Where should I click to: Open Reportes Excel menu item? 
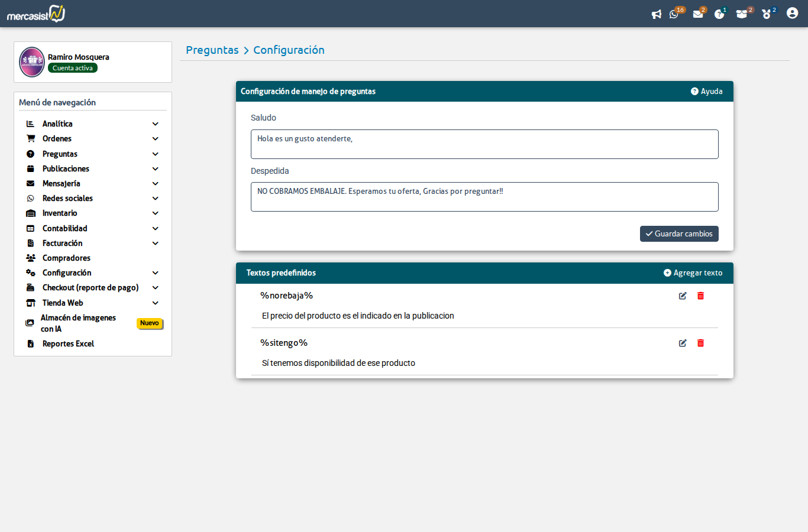[x=68, y=344]
